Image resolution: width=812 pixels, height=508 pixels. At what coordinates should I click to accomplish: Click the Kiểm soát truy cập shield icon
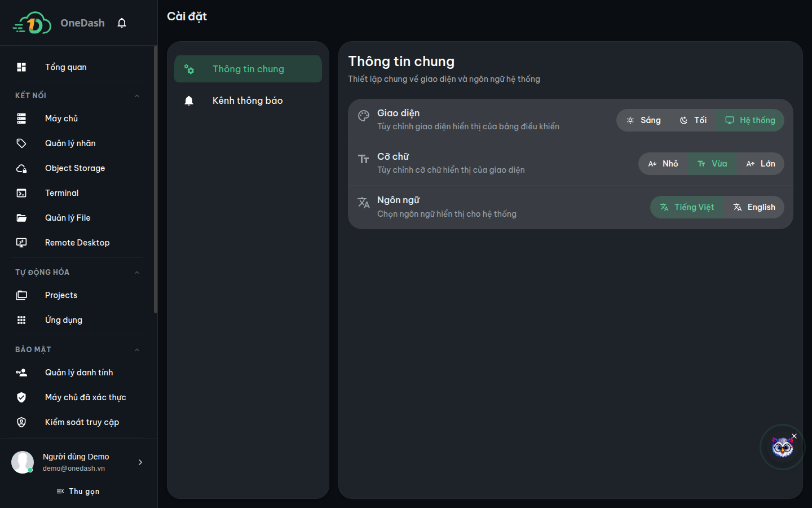click(x=21, y=422)
